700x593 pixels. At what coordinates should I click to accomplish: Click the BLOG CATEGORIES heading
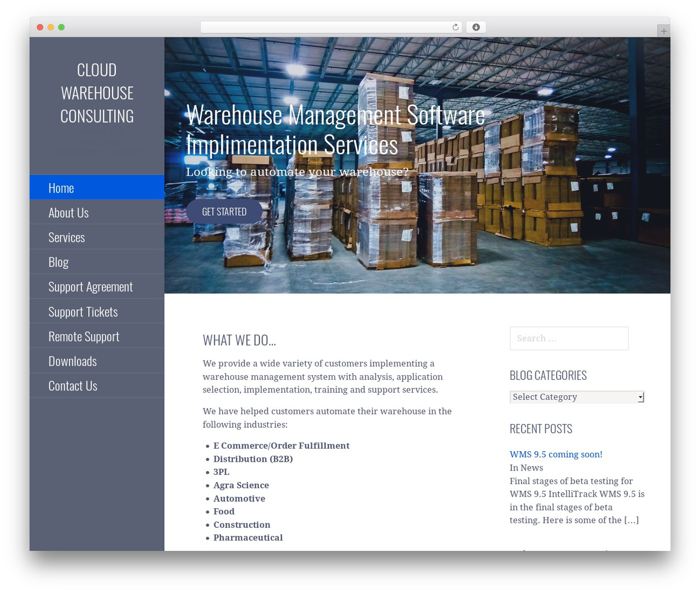point(548,375)
